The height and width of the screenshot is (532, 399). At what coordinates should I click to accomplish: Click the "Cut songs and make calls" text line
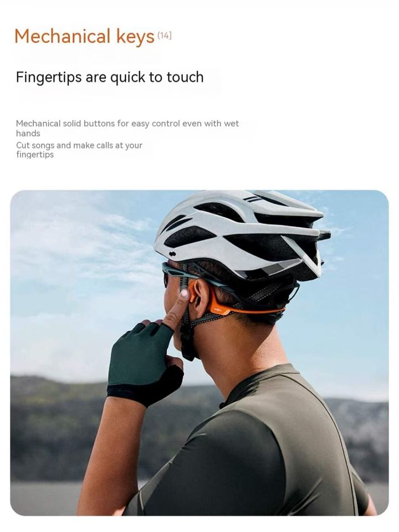pos(79,145)
